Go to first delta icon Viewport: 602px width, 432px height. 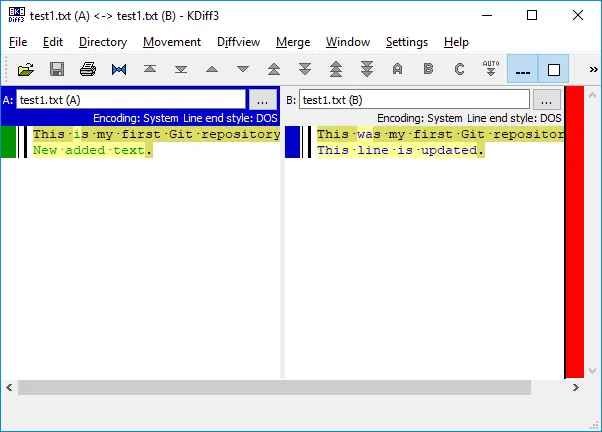point(150,69)
